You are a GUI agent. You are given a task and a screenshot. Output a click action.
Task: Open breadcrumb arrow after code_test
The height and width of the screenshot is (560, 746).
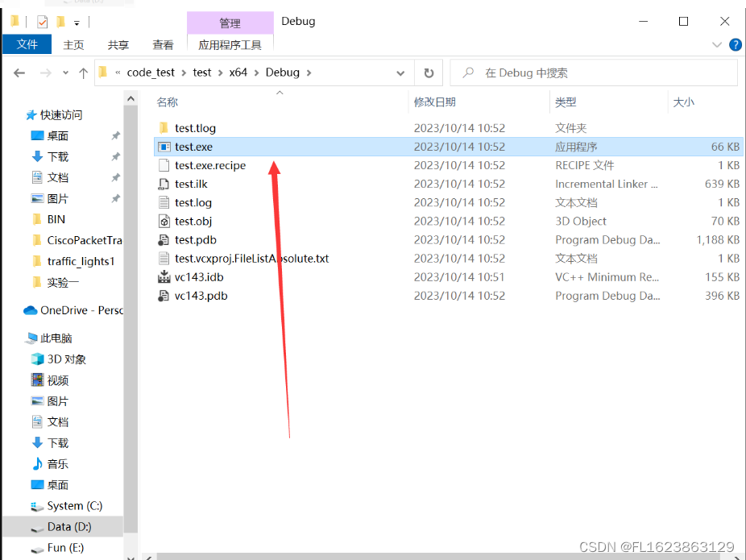click(183, 72)
